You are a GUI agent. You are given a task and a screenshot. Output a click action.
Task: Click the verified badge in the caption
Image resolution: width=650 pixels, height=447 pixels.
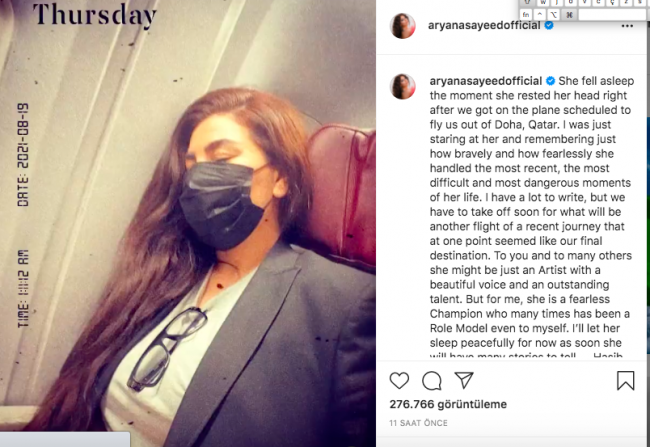pos(551,81)
